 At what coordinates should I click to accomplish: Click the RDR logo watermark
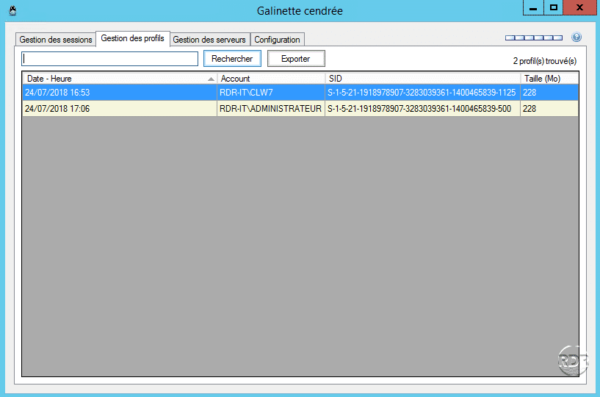point(572,360)
